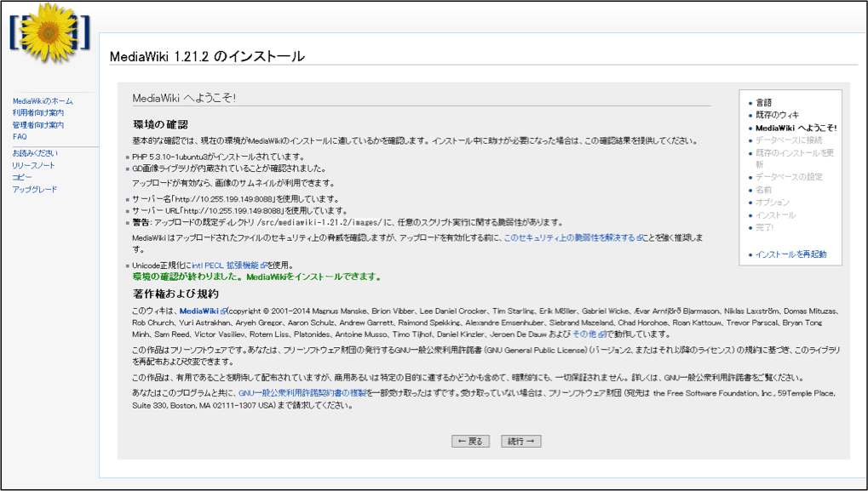The width and height of the screenshot is (868, 491).
Task: Click the ← 戻る button
Action: [x=470, y=442]
